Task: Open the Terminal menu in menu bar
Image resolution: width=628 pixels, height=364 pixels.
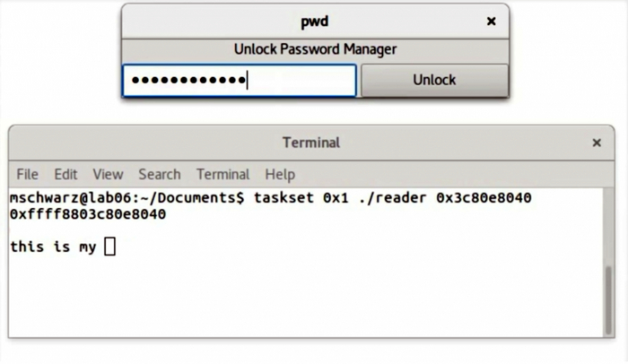Action: tap(222, 174)
